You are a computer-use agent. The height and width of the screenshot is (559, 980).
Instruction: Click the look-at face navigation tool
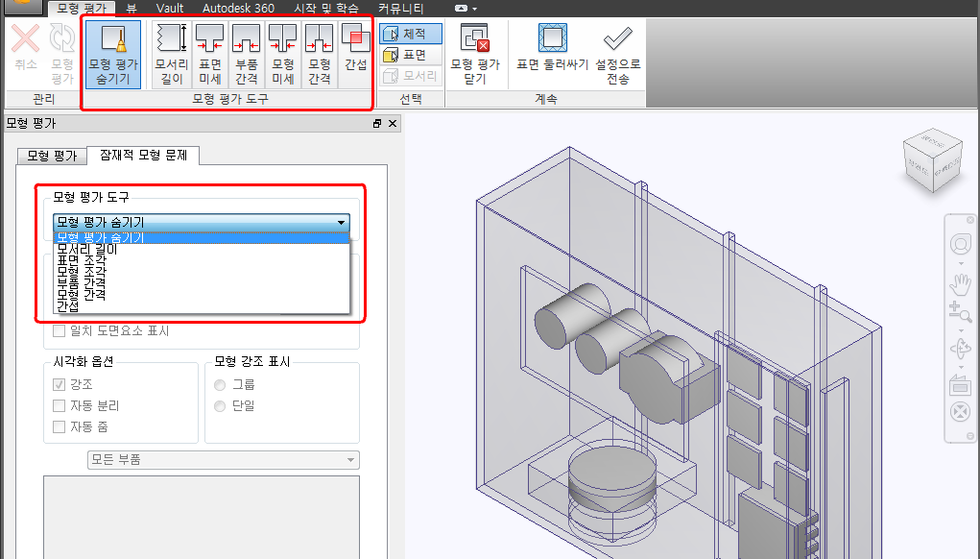(960, 385)
